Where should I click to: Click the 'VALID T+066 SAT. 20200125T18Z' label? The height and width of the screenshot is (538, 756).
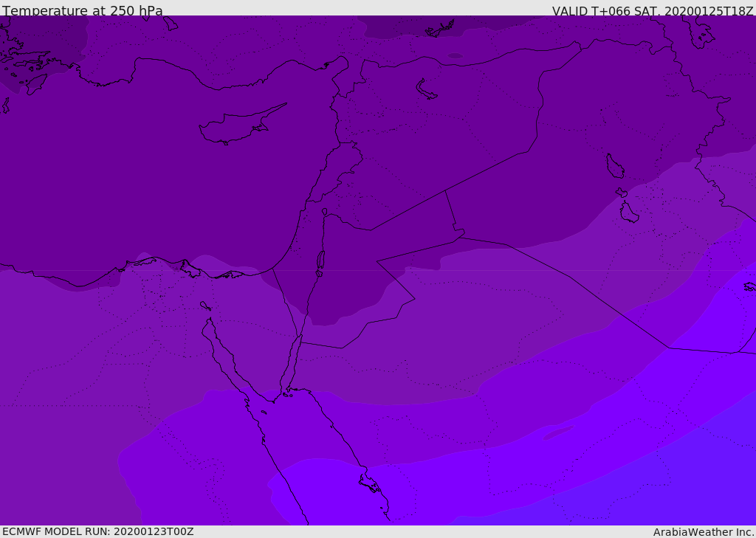pos(653,11)
